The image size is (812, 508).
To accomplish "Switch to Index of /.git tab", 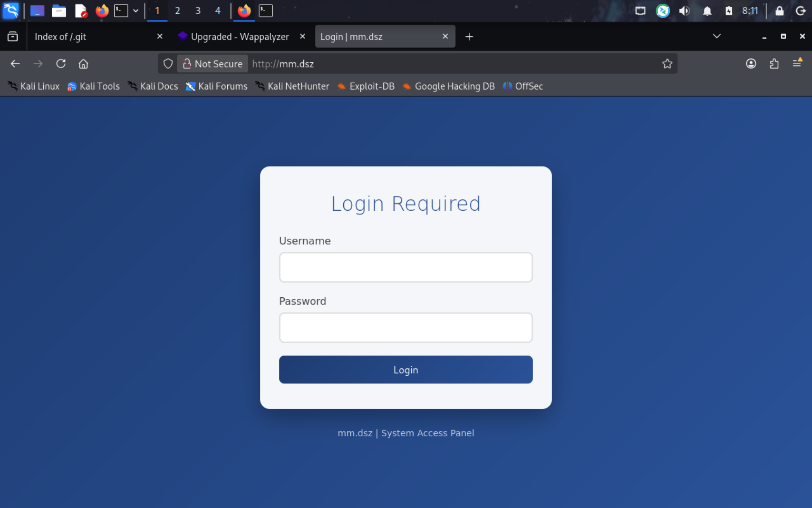I will click(90, 37).
